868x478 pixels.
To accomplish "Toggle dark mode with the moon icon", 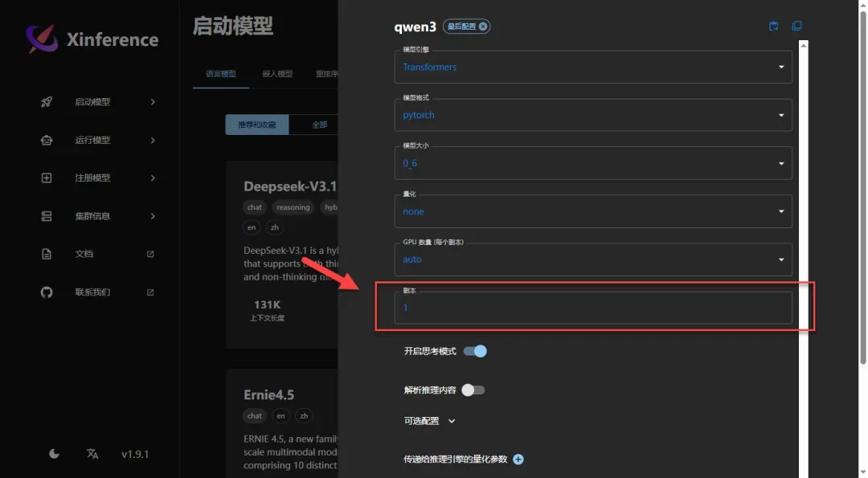I will click(x=54, y=454).
